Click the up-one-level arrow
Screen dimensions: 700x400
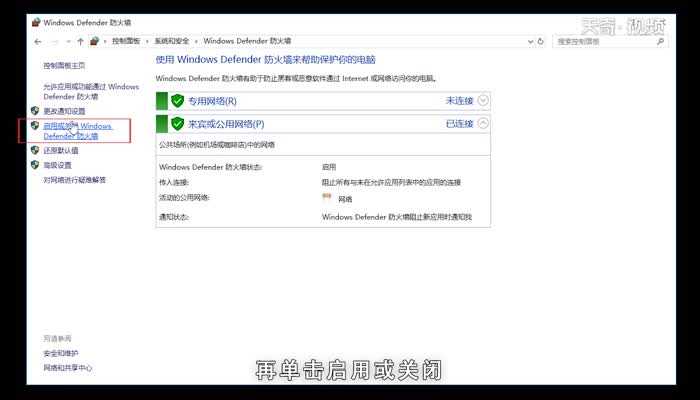point(80,42)
